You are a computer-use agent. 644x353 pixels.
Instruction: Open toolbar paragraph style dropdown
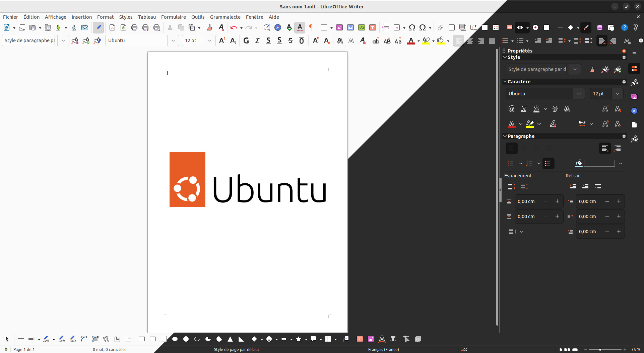tap(63, 40)
